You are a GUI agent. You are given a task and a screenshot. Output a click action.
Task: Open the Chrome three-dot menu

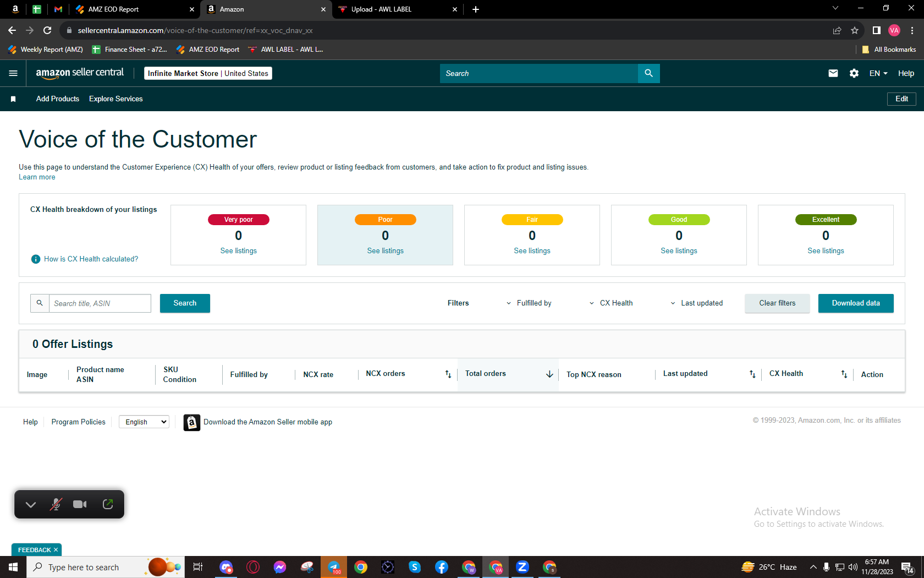click(912, 30)
